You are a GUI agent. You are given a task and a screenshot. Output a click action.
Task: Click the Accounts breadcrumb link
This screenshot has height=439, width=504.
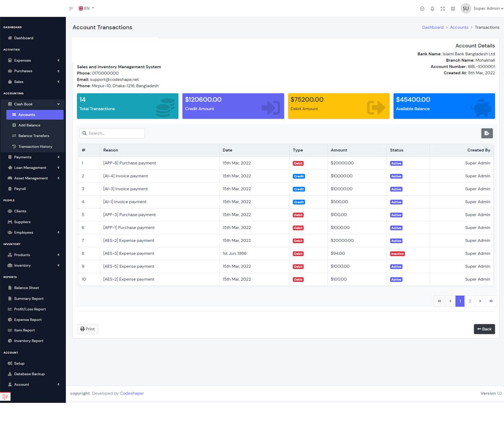(459, 27)
